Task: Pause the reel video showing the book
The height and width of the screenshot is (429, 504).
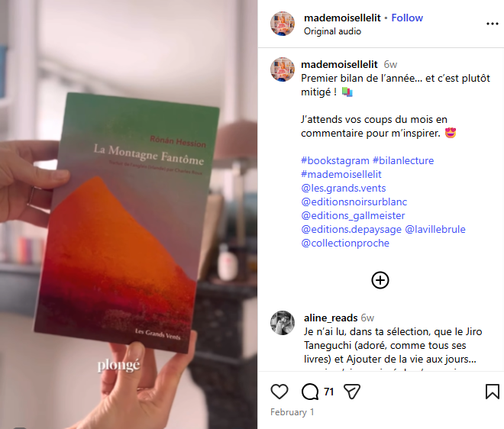Action: (x=128, y=214)
